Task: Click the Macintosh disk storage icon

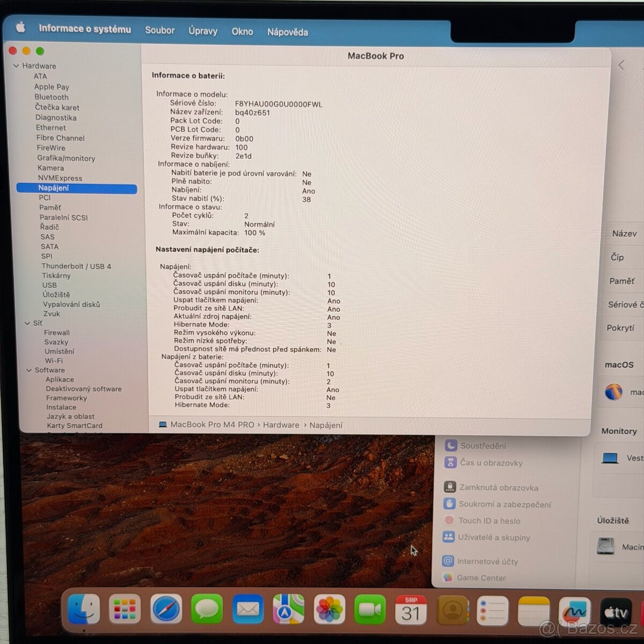Action: coord(605,546)
